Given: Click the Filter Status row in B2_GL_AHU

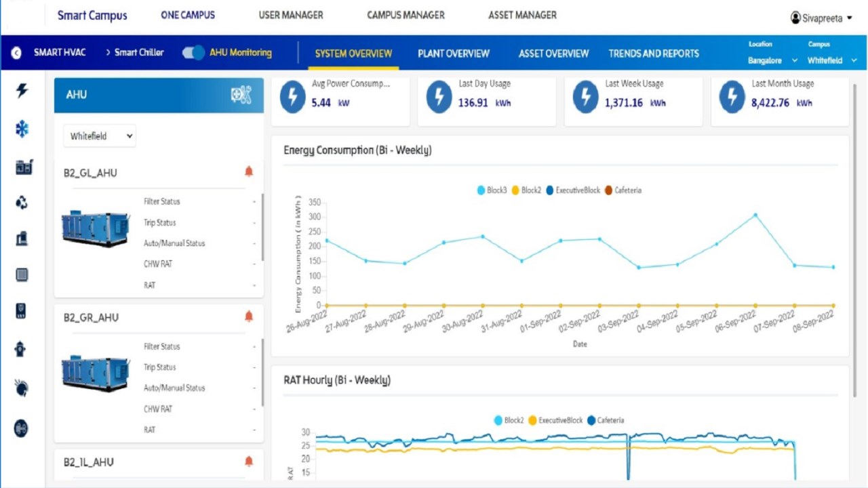Looking at the screenshot, I should tap(200, 201).
